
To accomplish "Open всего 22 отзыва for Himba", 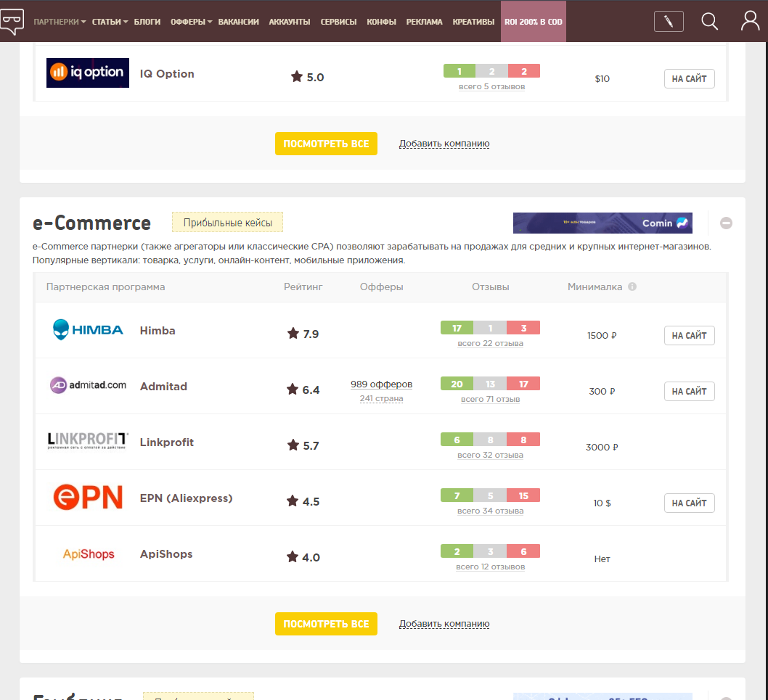I will click(490, 344).
